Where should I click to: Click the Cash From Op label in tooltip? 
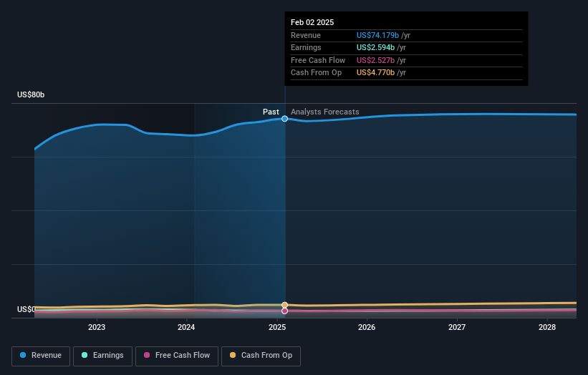[316, 73]
